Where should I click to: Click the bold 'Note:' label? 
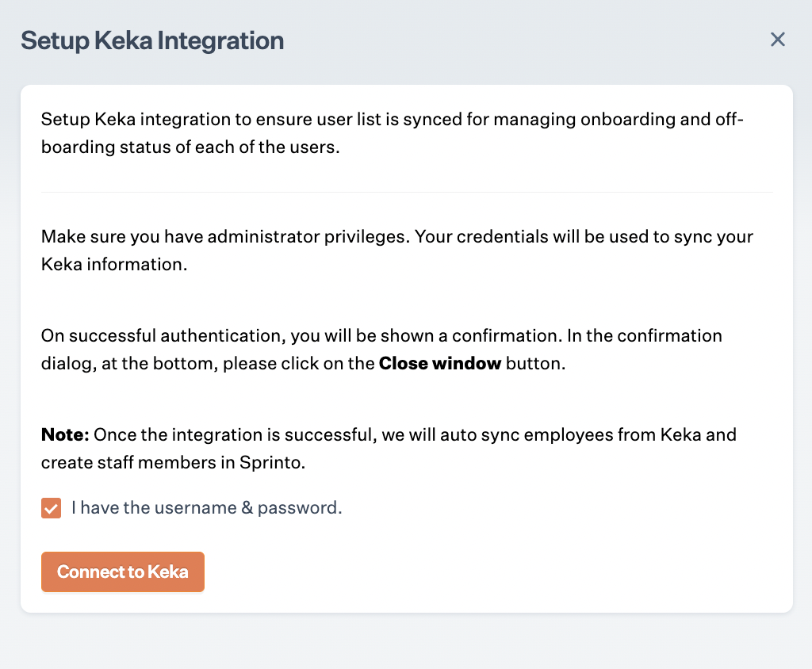pyautogui.click(x=65, y=434)
